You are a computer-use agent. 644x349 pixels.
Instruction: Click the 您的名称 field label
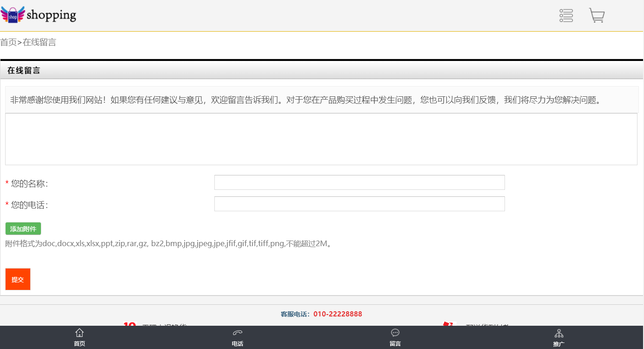coord(29,184)
